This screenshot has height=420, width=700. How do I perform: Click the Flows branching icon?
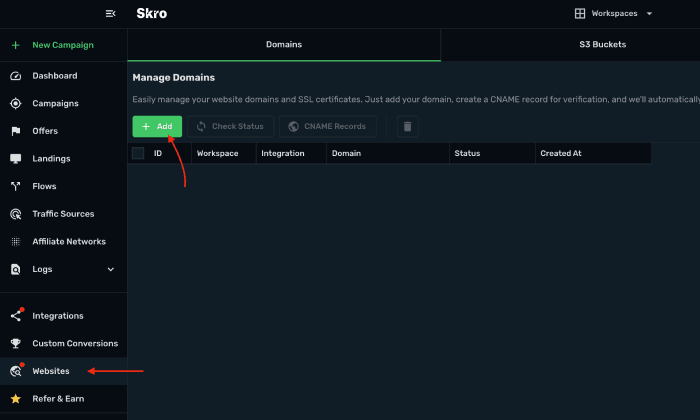16,186
